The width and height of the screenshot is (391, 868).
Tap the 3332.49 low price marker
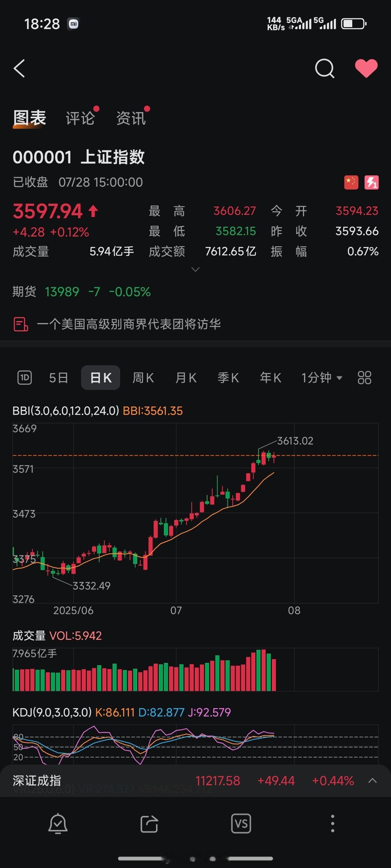(x=92, y=586)
